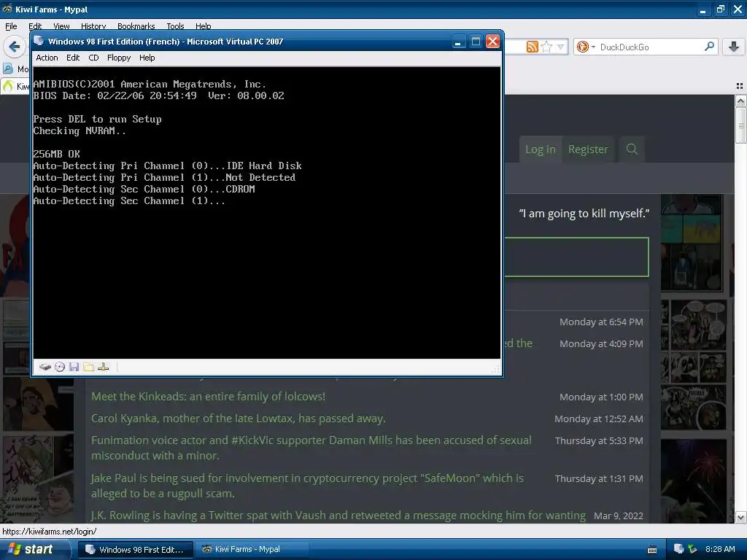Minimize the Virtual PC window
This screenshot has height=560, width=747.
[458, 42]
